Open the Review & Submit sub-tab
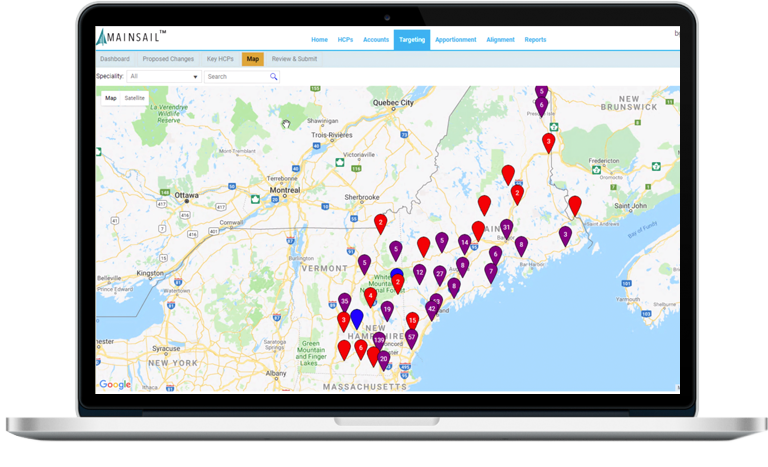 [x=294, y=59]
